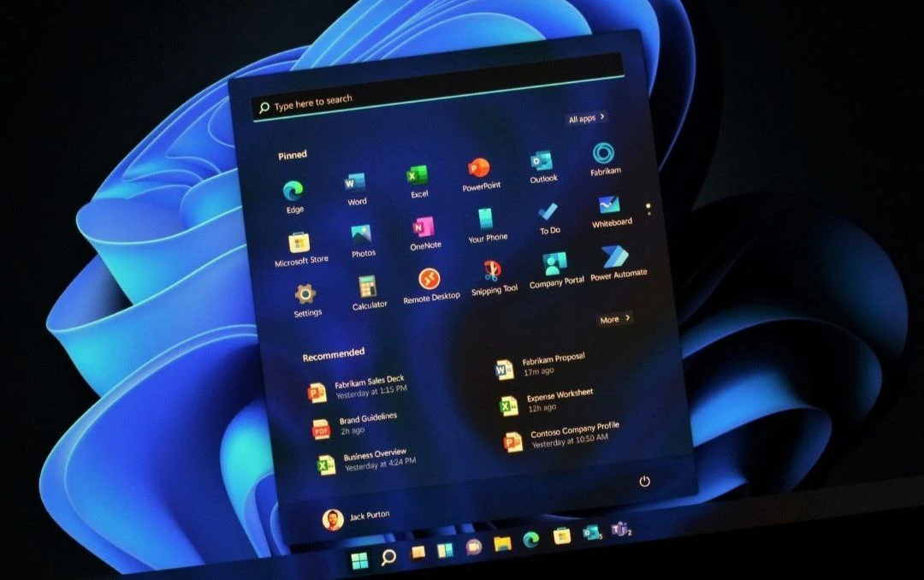Open the Fabrikam pinned app
The width and height of the screenshot is (924, 580).
pos(604,158)
